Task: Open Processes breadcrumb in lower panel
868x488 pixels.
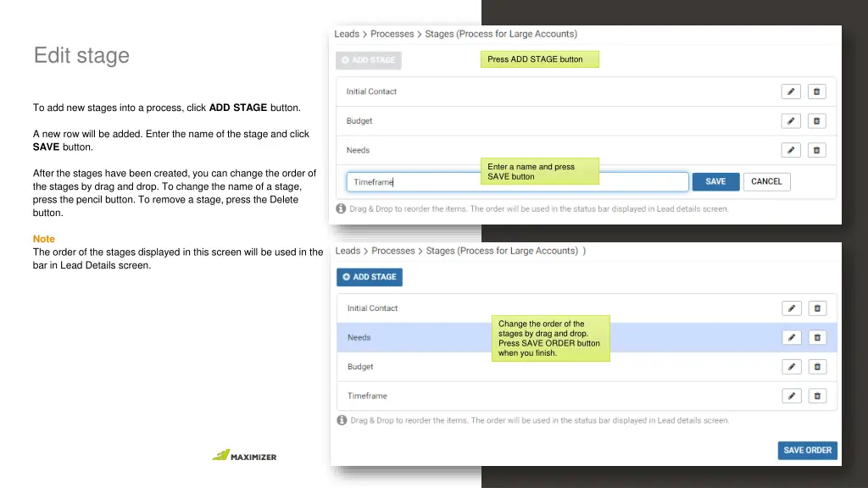Action: click(x=393, y=251)
